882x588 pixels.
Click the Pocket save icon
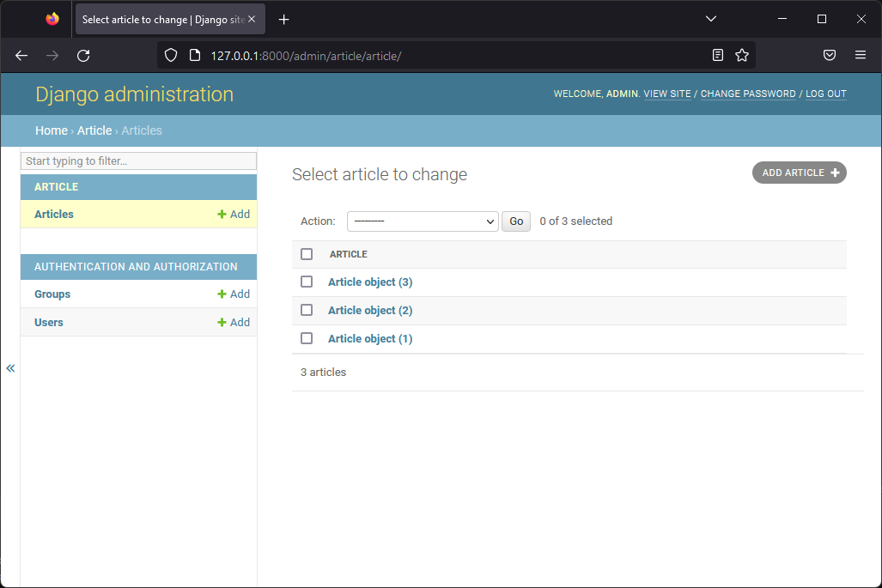pos(830,56)
